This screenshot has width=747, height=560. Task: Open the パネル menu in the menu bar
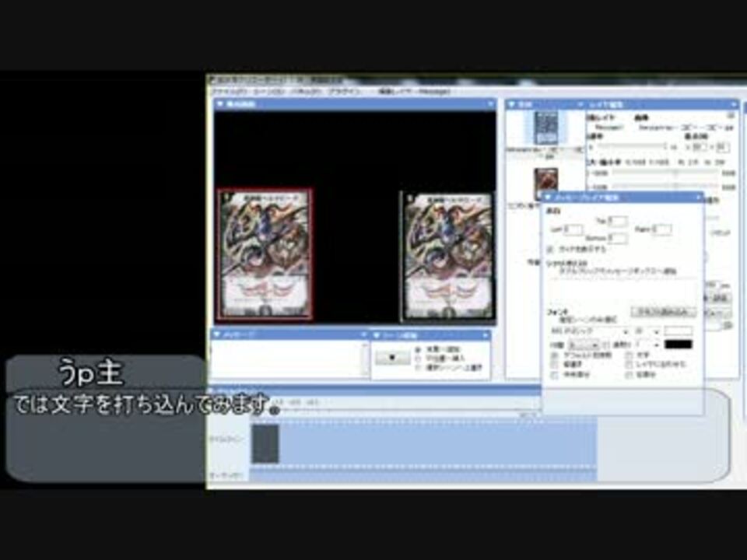click(x=307, y=92)
